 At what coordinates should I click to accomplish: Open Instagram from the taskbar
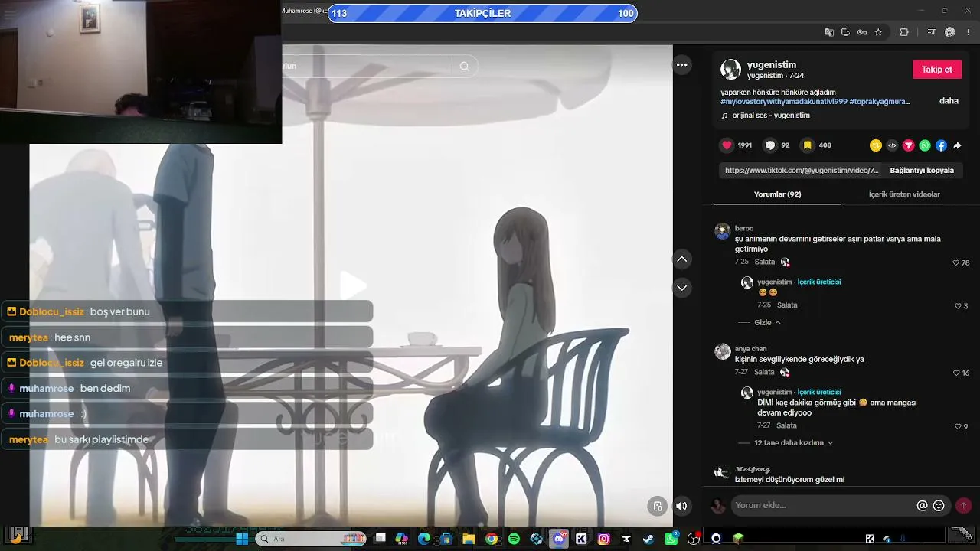604,539
